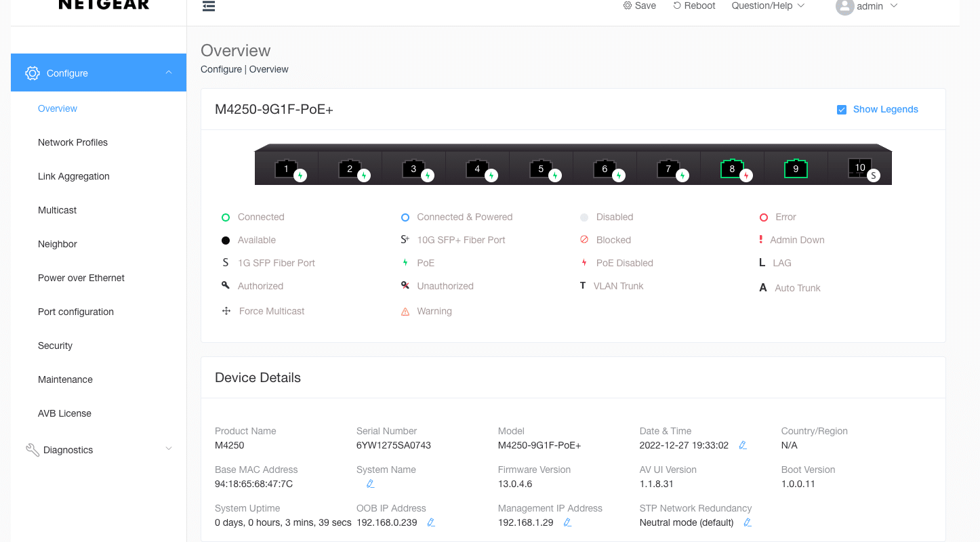This screenshot has height=542, width=980.
Task: Uncheck the Show Legends checkbox
Action: click(x=842, y=110)
